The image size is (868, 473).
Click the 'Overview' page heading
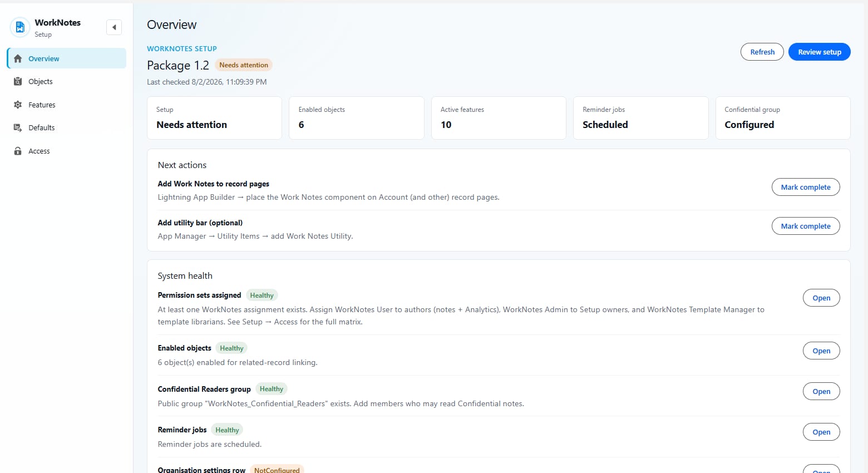(172, 24)
